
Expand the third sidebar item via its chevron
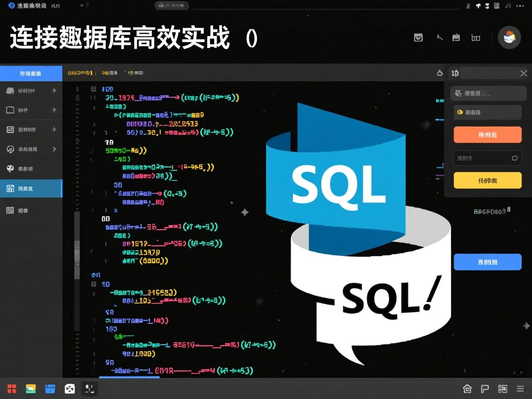coord(55,129)
